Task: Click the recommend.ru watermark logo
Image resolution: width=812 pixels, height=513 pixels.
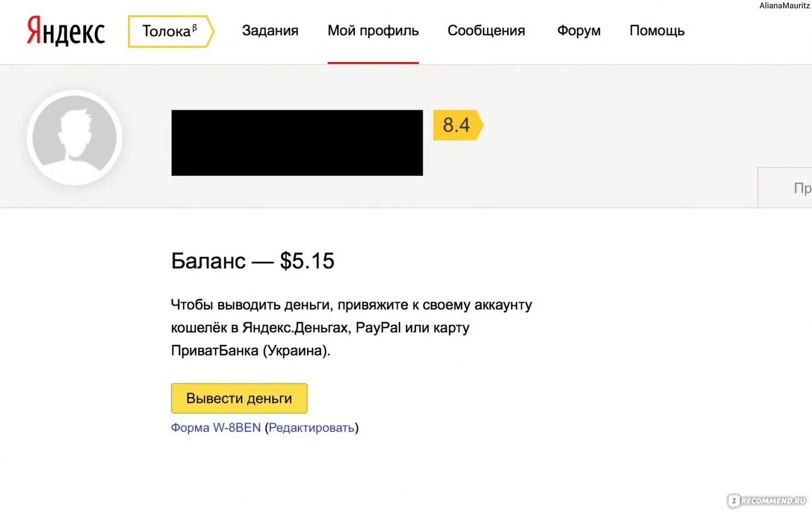Action: [x=768, y=500]
